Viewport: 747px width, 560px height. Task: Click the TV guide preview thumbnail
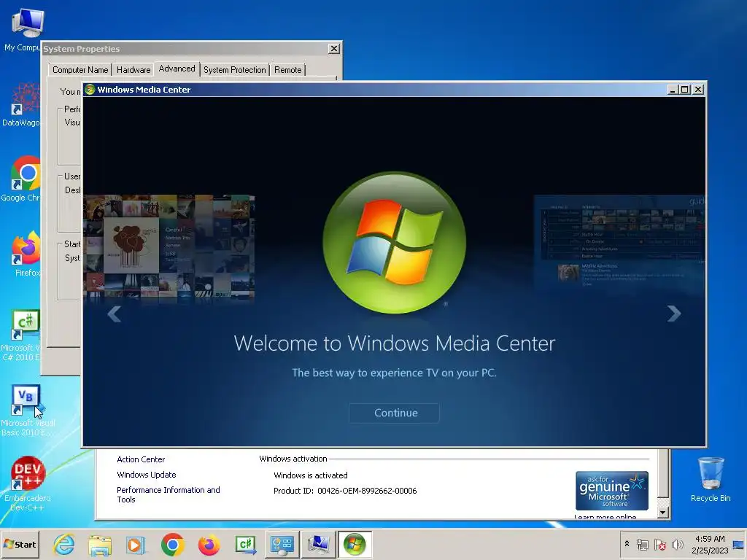pyautogui.click(x=619, y=241)
